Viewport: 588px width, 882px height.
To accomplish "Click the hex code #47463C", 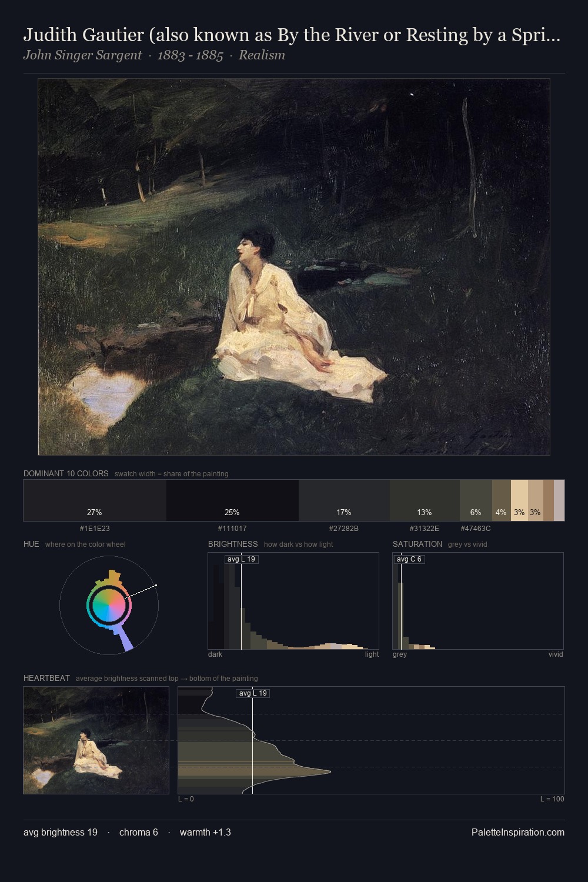I will tap(476, 529).
